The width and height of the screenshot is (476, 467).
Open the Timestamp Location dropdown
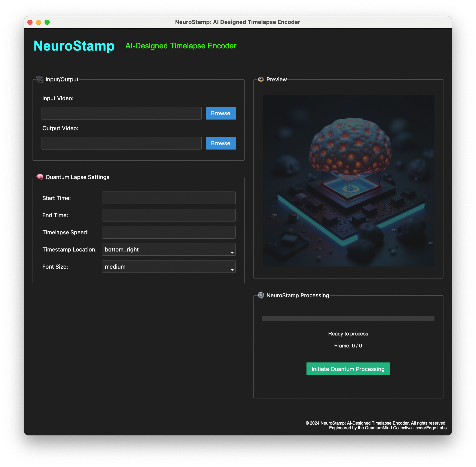click(169, 249)
